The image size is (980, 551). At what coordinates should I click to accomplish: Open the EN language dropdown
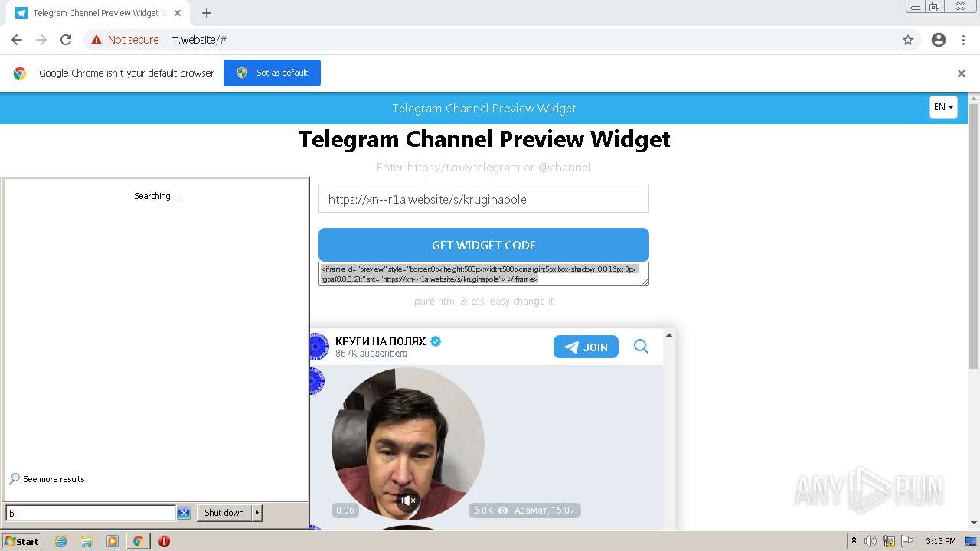943,107
